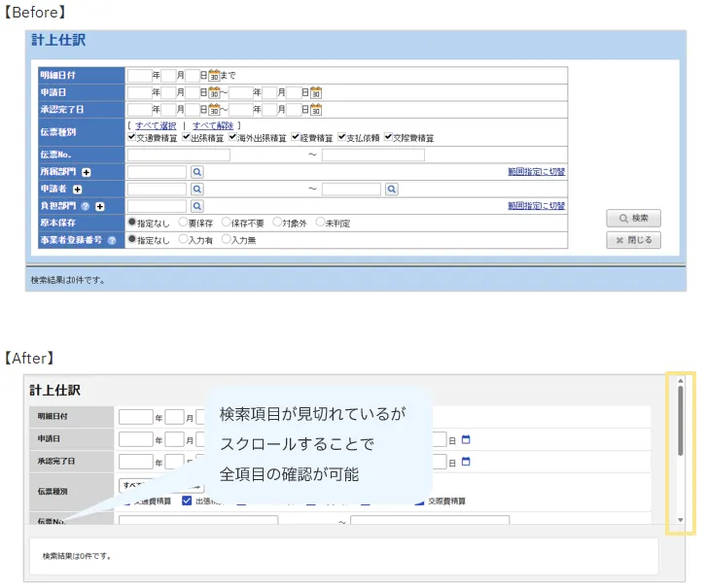Viewport: 706px width, 588px height.
Task: Toggle the 支払依頼 checkbox in Before form
Action: [340, 138]
